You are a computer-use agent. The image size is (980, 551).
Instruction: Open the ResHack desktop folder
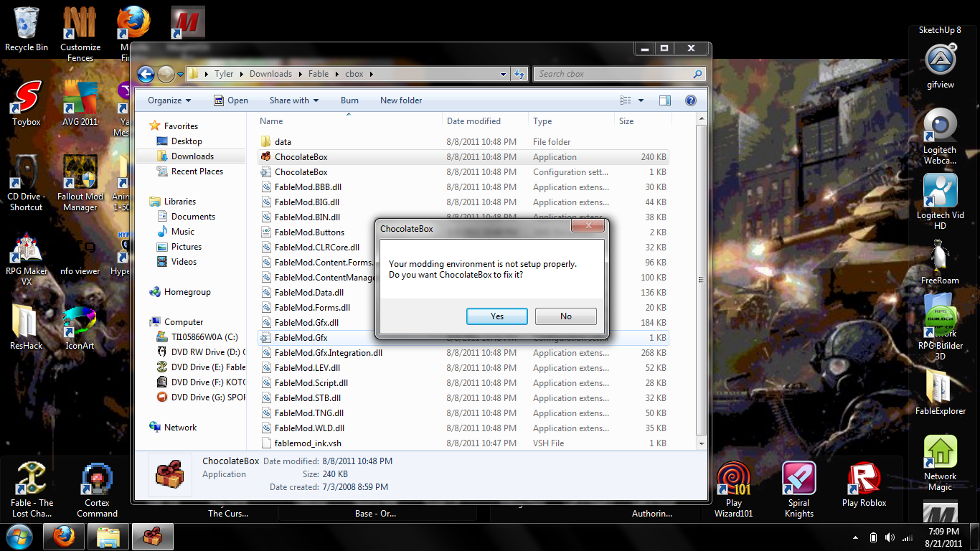[x=27, y=323]
